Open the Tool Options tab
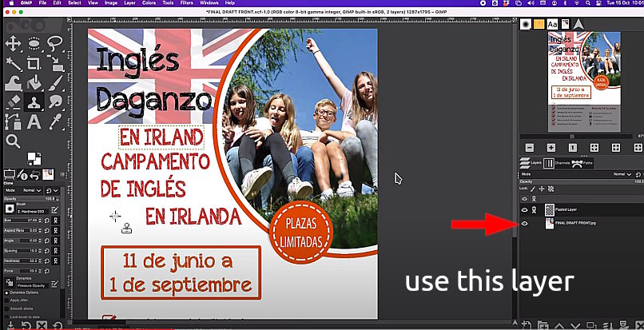This screenshot has height=330, width=644. 9,175
